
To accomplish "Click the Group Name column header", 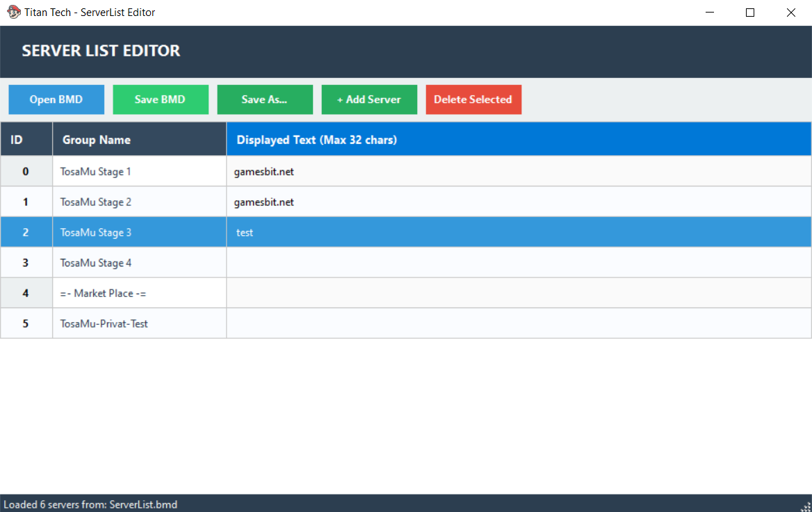I will [139, 140].
